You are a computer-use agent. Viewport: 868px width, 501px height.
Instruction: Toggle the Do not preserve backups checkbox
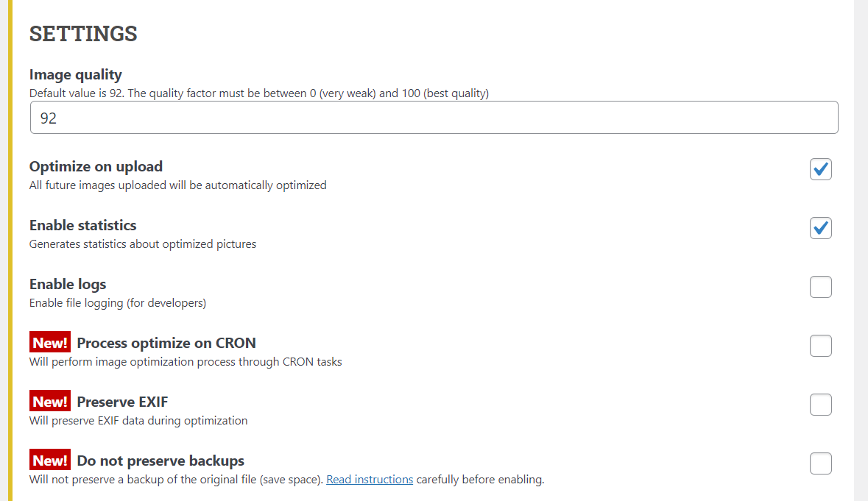coord(821,463)
